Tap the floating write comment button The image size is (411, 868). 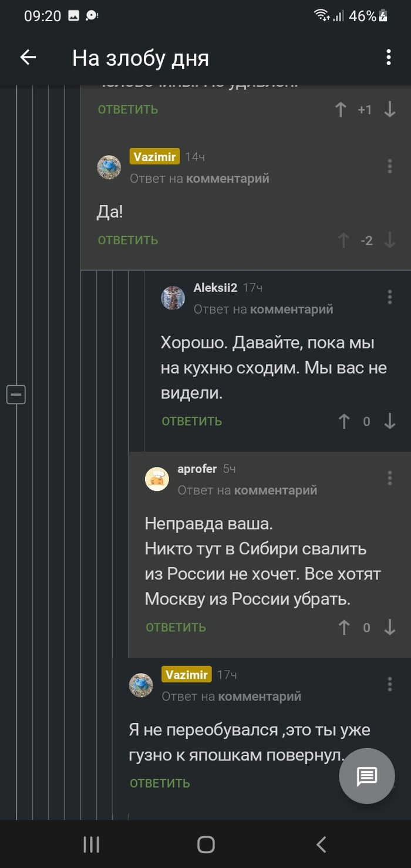click(x=367, y=776)
